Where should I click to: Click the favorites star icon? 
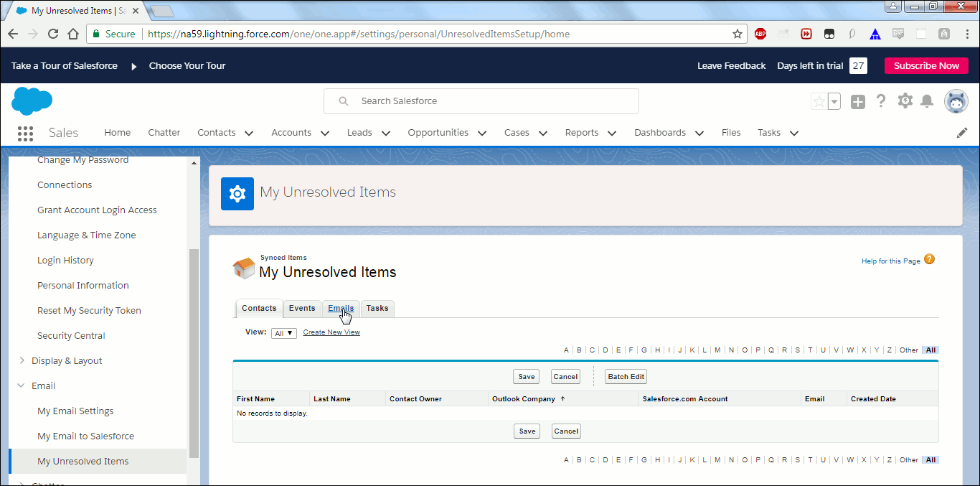click(x=819, y=101)
